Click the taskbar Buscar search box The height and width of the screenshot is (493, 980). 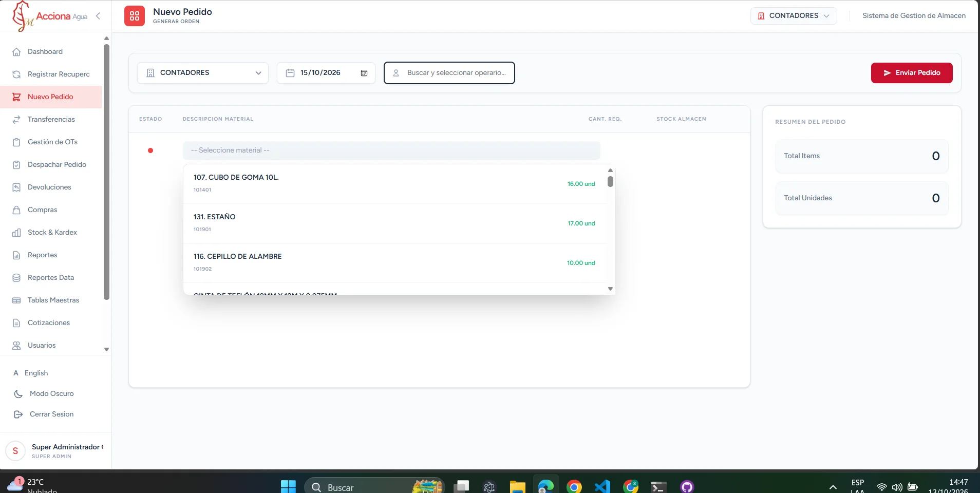click(374, 487)
